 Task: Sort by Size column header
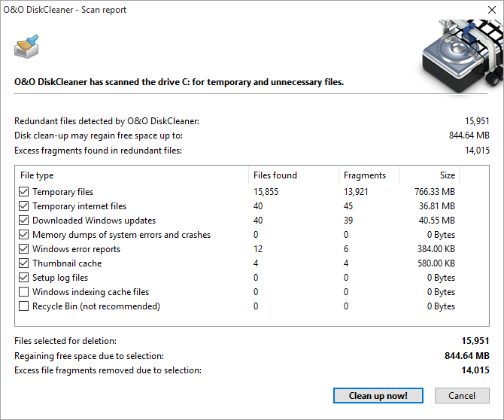pos(429,175)
